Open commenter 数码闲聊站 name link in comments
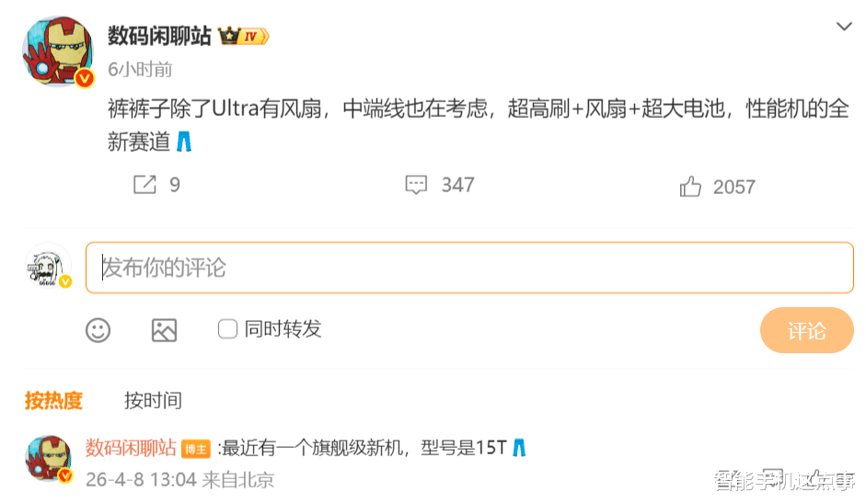Viewport: 866px width, 504px height. [x=131, y=448]
